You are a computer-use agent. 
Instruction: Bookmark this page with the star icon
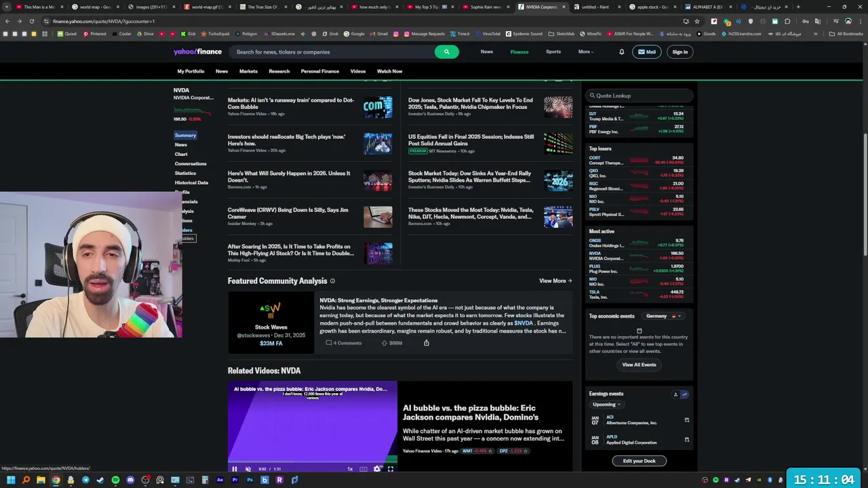697,21
